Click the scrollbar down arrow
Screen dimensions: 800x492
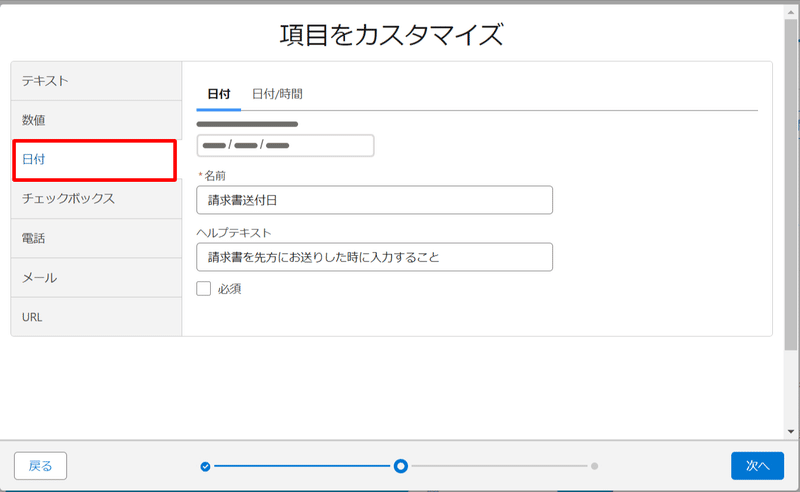pos(791,431)
